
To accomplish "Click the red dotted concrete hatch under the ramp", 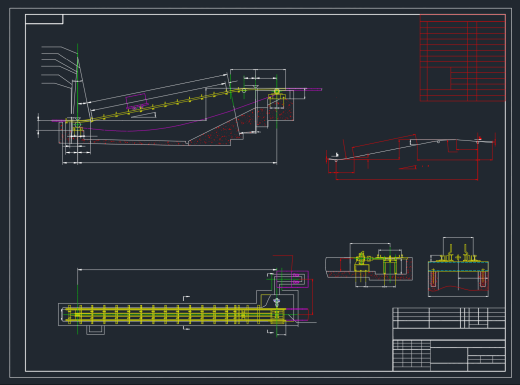I will point(217,132).
